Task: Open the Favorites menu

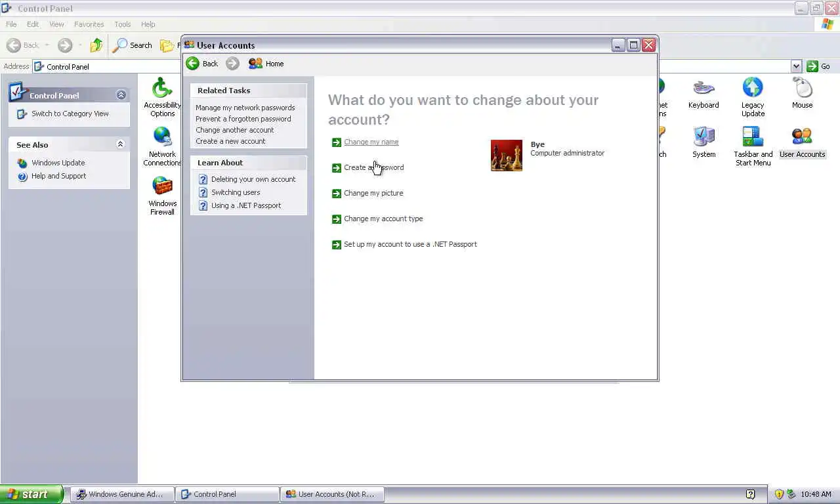Action: (89, 24)
